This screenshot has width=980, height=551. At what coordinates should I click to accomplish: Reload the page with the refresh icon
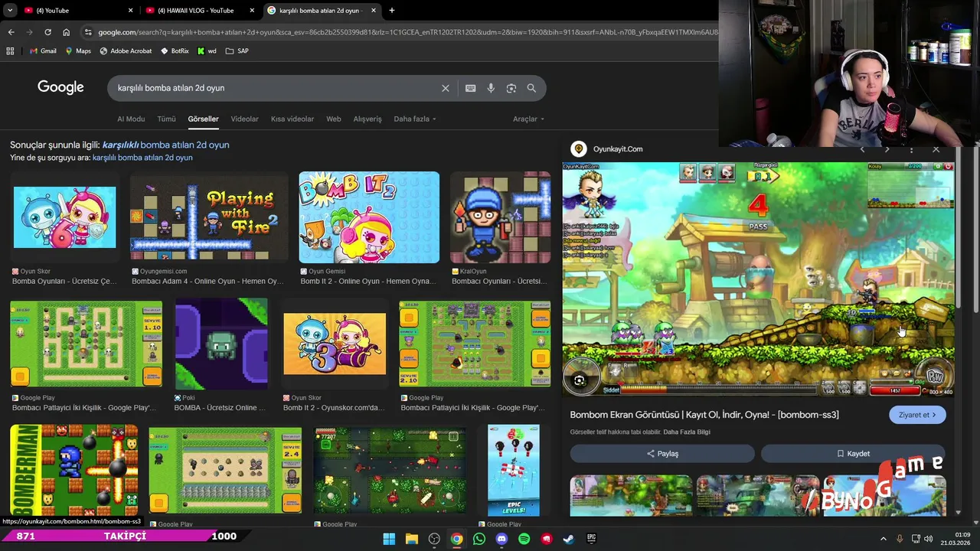pos(47,32)
